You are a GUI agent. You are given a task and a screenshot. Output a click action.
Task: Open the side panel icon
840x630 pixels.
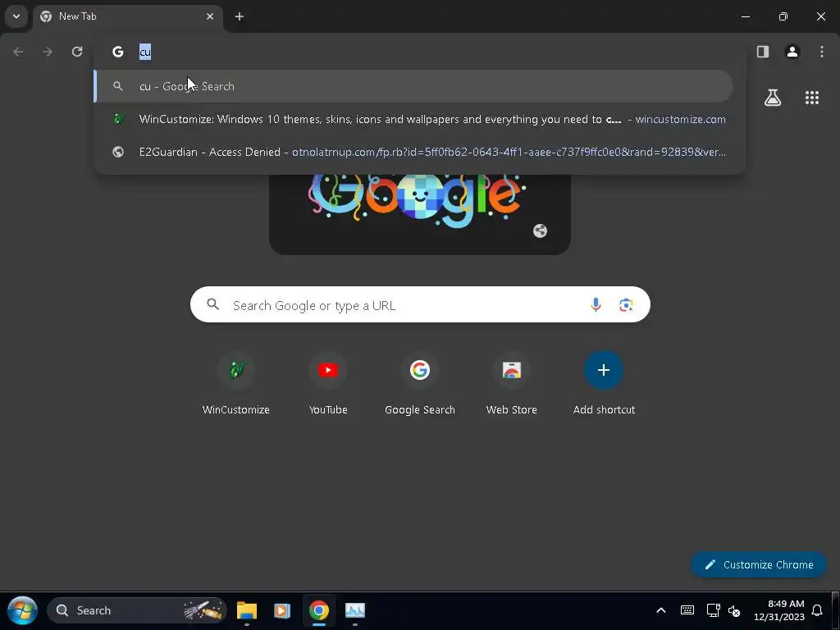(763, 52)
